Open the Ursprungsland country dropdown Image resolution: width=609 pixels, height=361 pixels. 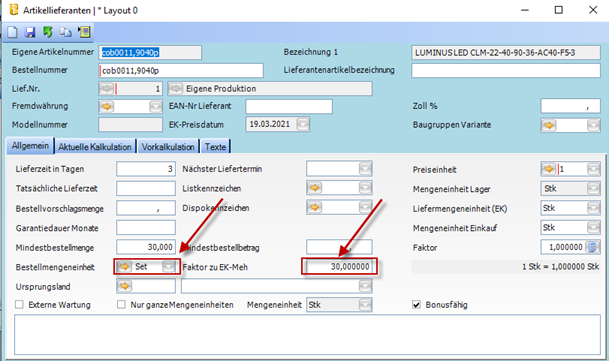tap(365, 286)
